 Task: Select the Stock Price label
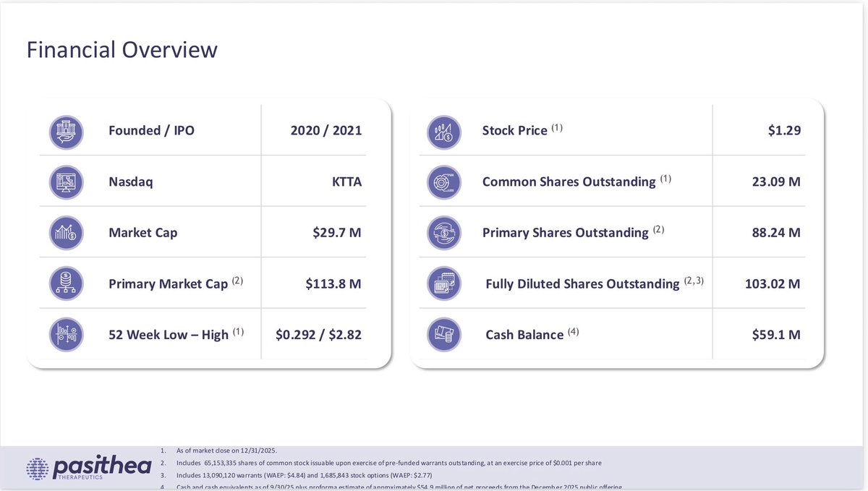click(522, 130)
